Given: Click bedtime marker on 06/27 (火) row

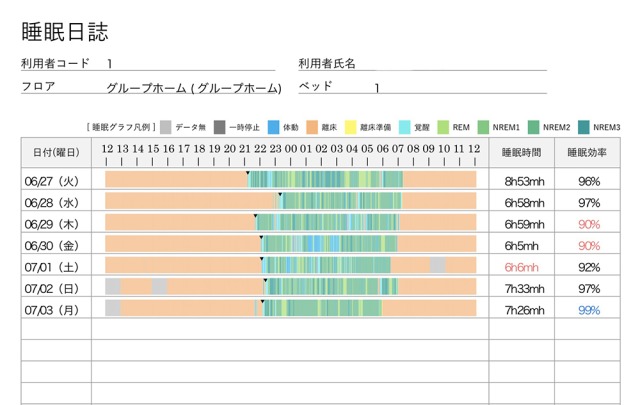Looking at the screenshot, I should pos(248,173).
